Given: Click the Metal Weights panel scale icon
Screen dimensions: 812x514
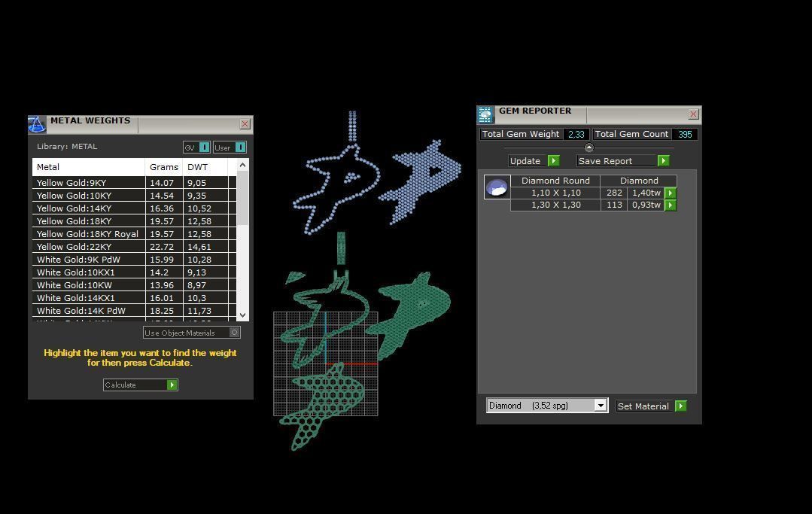Looking at the screenshot, I should pos(37,125).
